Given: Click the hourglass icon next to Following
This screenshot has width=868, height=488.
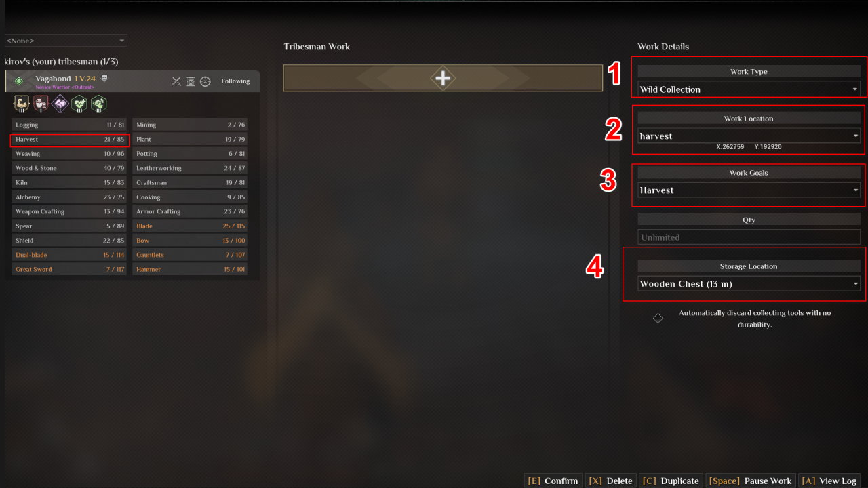Looking at the screenshot, I should pos(191,81).
